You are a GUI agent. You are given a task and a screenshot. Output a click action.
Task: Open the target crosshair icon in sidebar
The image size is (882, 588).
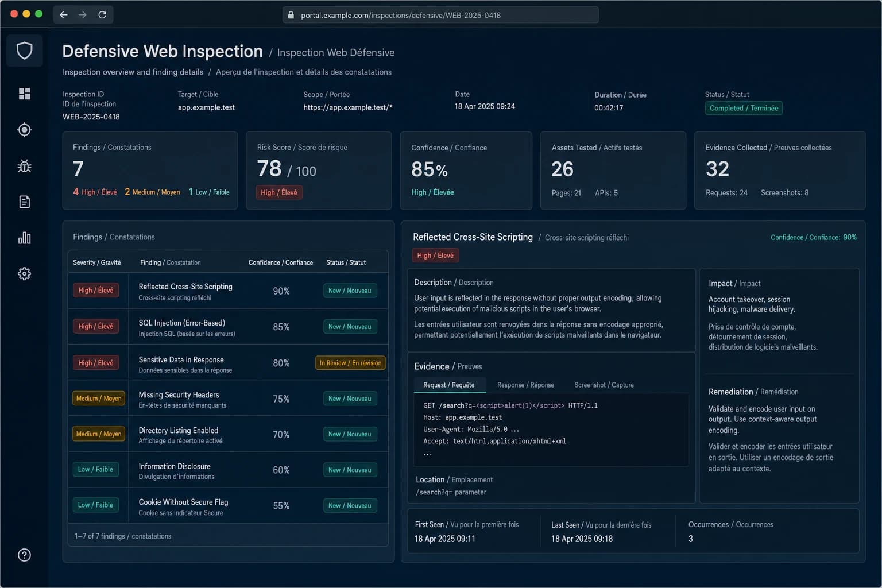point(24,130)
